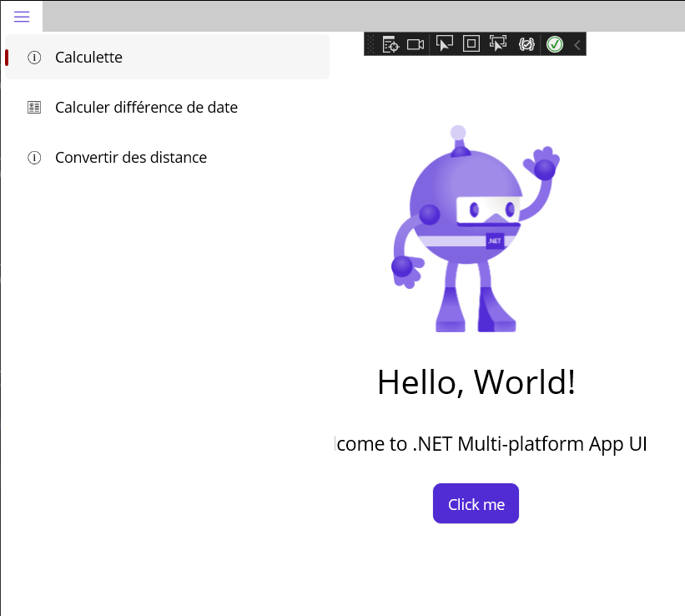
Task: Click the 'Hello, World!' heading
Action: tap(476, 382)
